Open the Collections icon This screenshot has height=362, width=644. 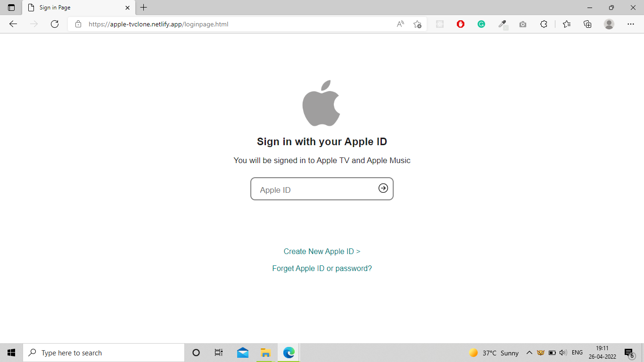pos(587,24)
